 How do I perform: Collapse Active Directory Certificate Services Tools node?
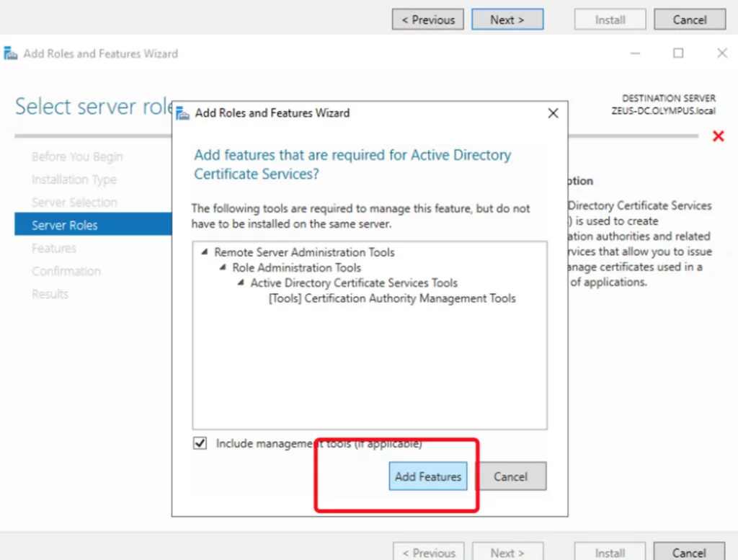241,283
